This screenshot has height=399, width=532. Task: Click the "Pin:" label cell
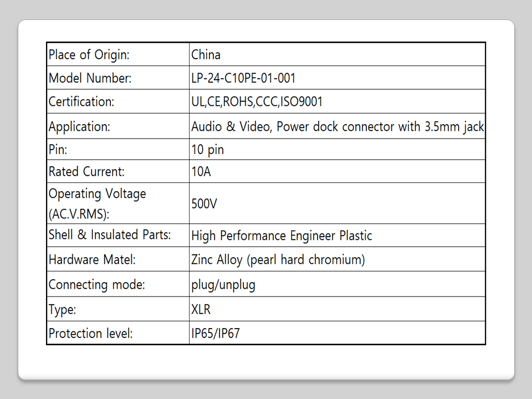(58, 150)
